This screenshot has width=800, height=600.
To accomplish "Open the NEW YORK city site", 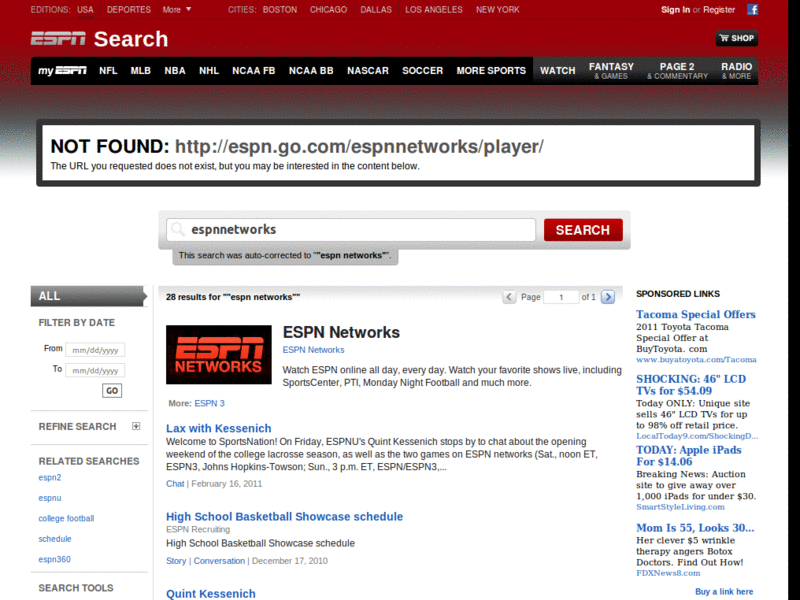I will click(x=497, y=10).
